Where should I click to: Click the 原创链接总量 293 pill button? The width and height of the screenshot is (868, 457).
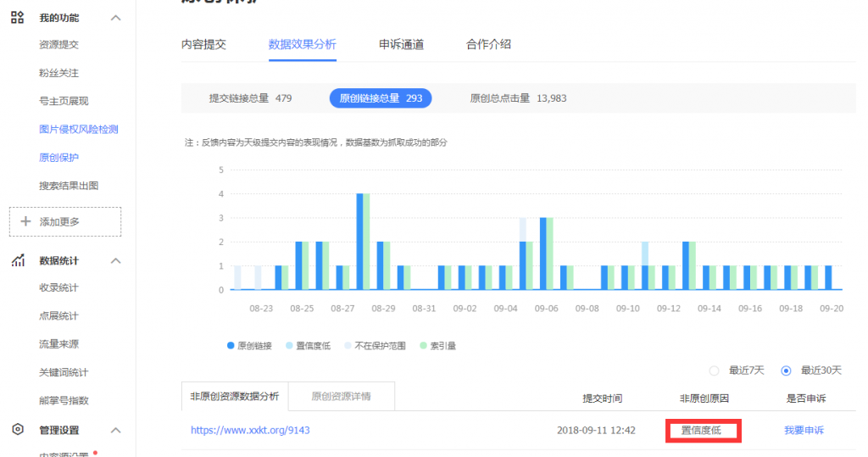click(x=381, y=98)
